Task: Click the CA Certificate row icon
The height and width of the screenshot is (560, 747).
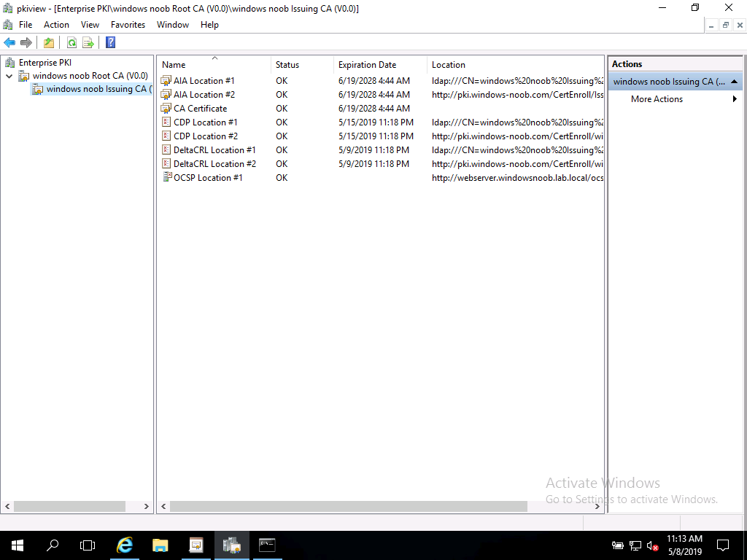Action: 166,109
